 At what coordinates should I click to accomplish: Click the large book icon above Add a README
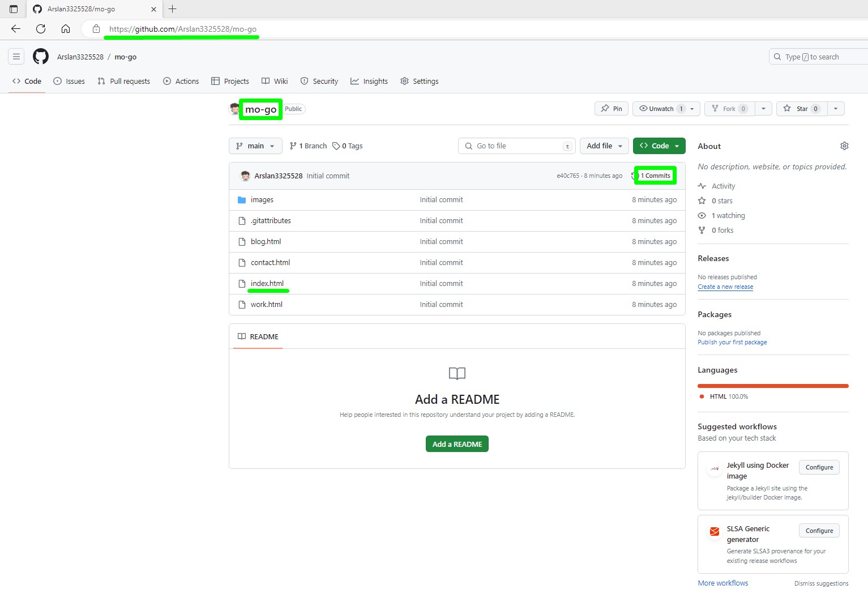457,374
